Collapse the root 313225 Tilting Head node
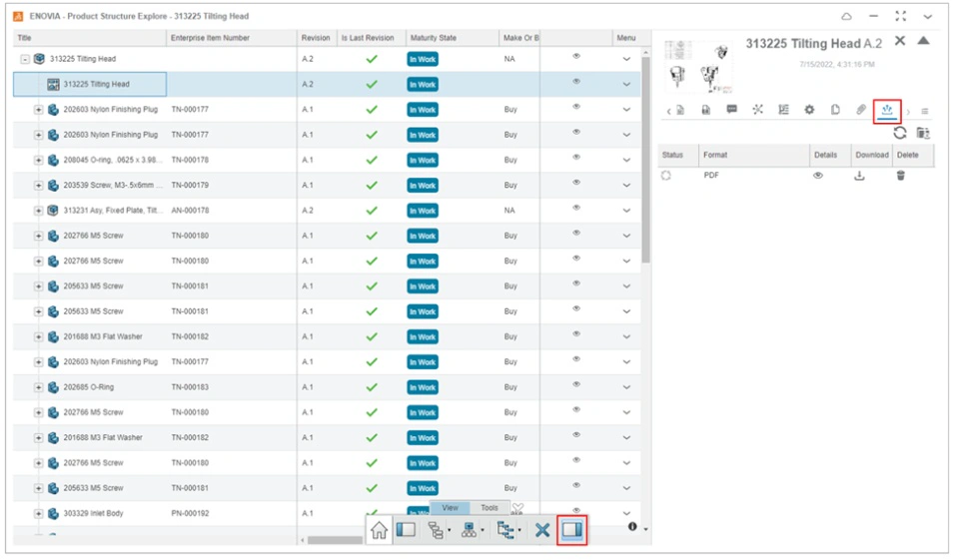This screenshot has width=959, height=560. tap(24, 59)
